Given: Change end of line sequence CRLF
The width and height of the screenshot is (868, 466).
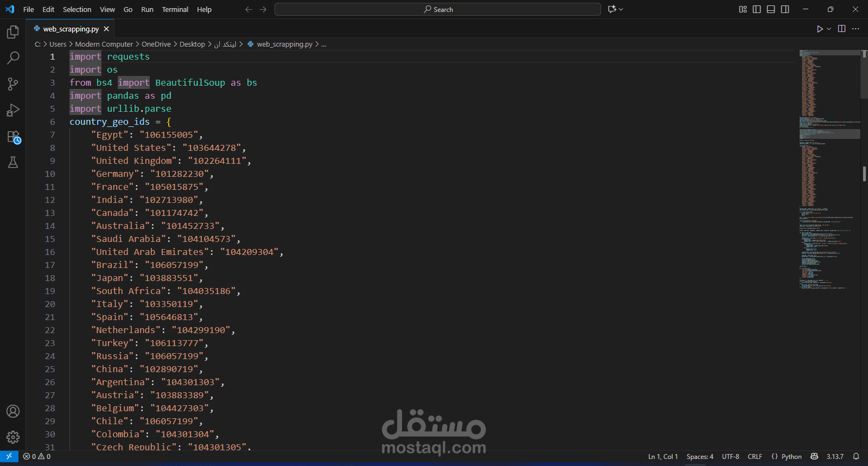Looking at the screenshot, I should 755,456.
